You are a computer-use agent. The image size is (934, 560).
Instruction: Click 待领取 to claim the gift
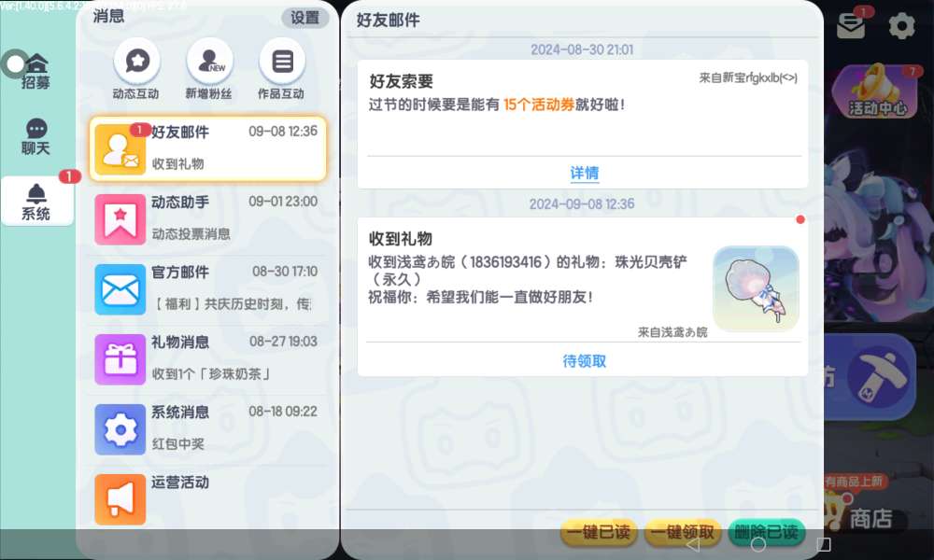coord(585,361)
